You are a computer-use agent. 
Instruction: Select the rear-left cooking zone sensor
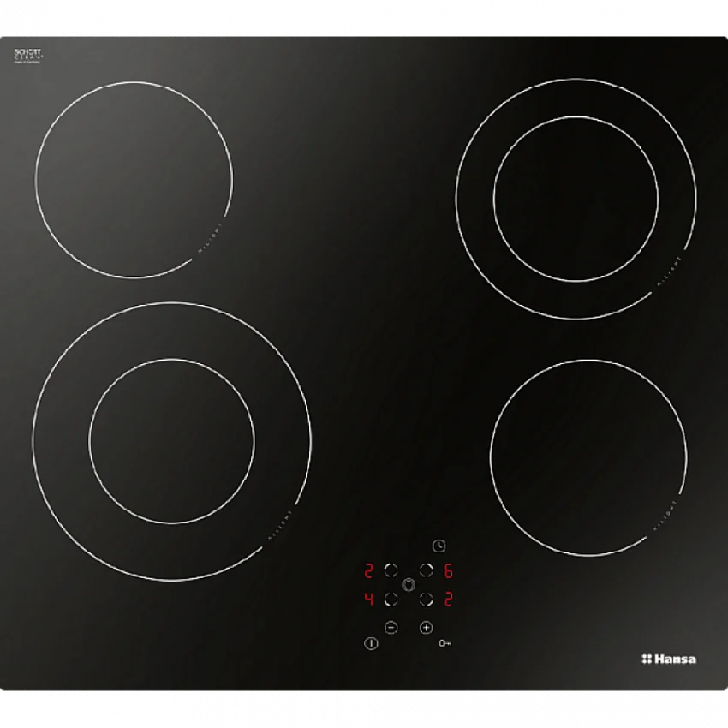coord(391,570)
